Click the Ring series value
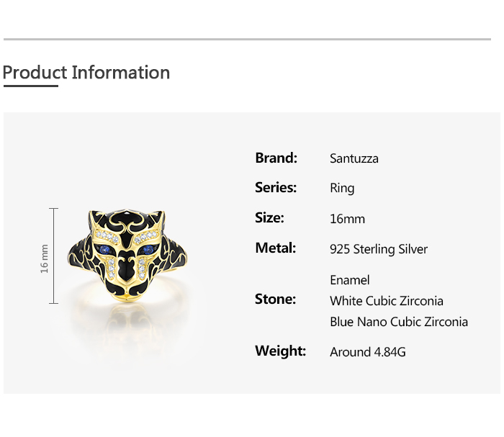The image size is (504, 437). [342, 189]
